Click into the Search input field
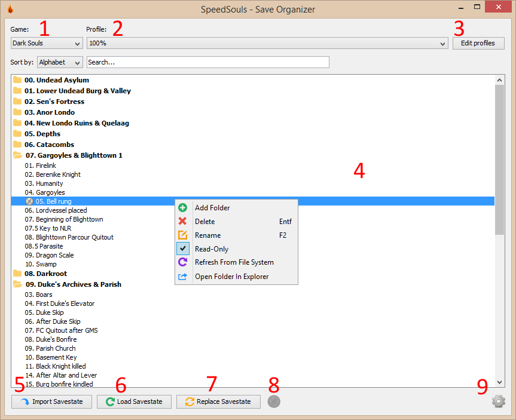The image size is (516, 420). tap(207, 62)
